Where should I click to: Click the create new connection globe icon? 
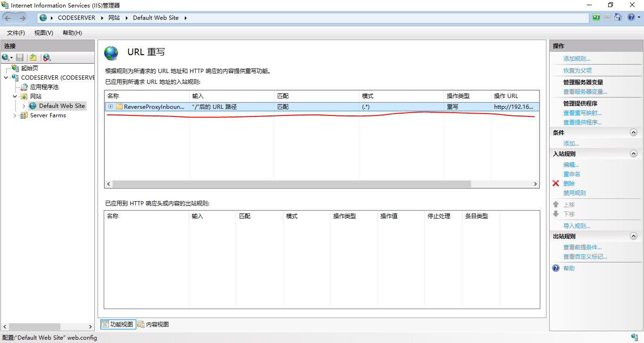(6, 57)
